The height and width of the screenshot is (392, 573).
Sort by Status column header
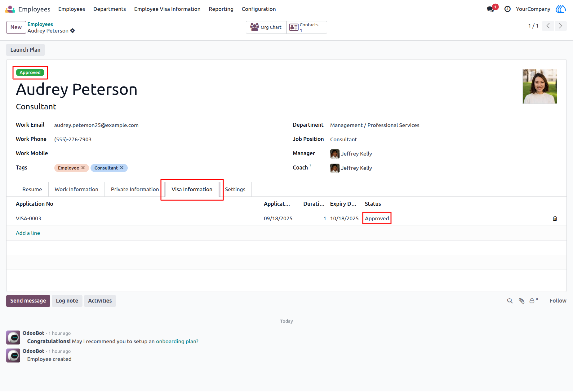(373, 204)
